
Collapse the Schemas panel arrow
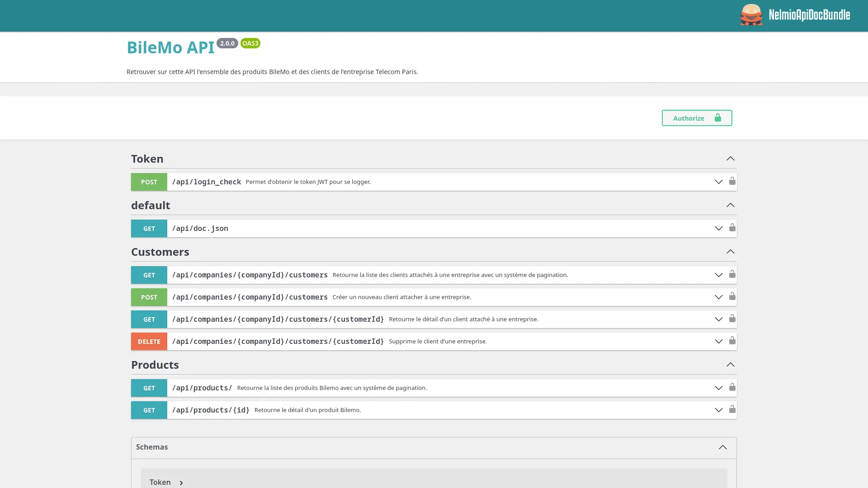(722, 447)
